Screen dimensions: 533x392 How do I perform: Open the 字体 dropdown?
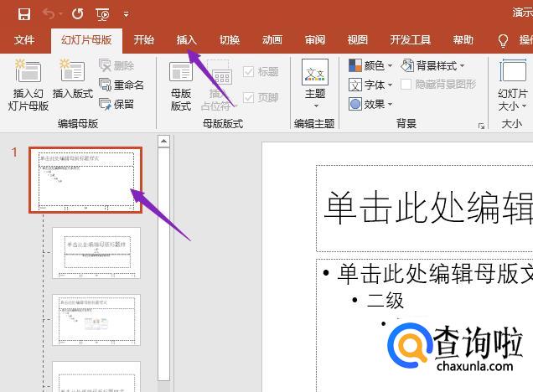[370, 85]
